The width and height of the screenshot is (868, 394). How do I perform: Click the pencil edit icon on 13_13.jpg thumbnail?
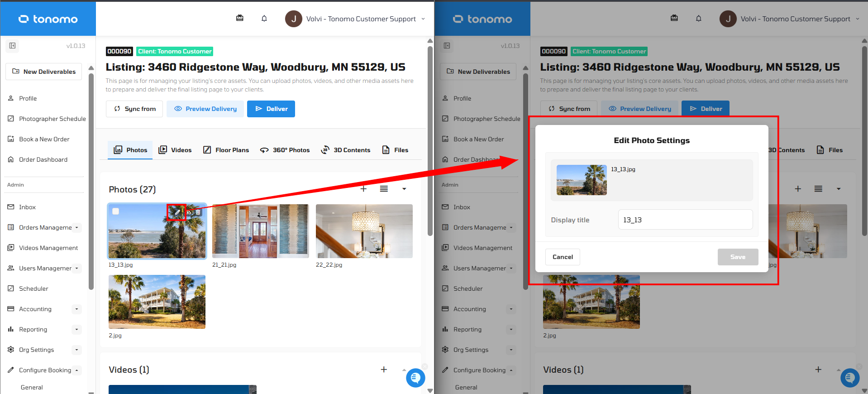177,212
